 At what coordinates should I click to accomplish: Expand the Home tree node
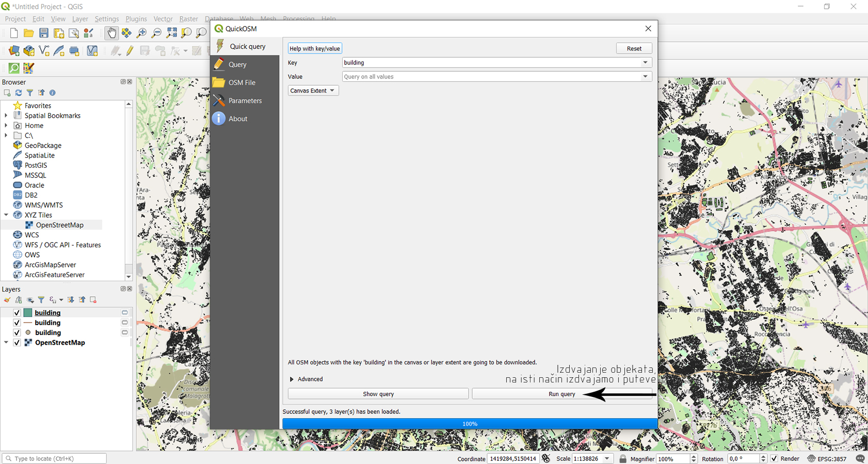pyautogui.click(x=6, y=125)
